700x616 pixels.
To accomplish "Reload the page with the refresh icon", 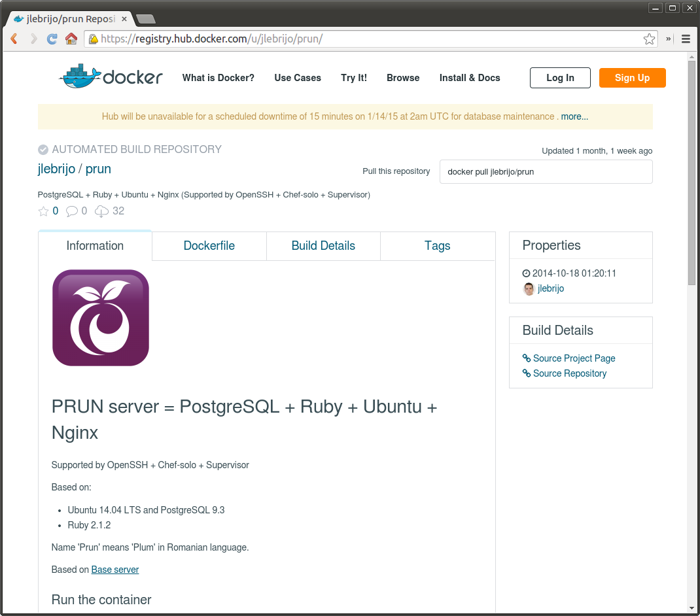I will 52,39.
